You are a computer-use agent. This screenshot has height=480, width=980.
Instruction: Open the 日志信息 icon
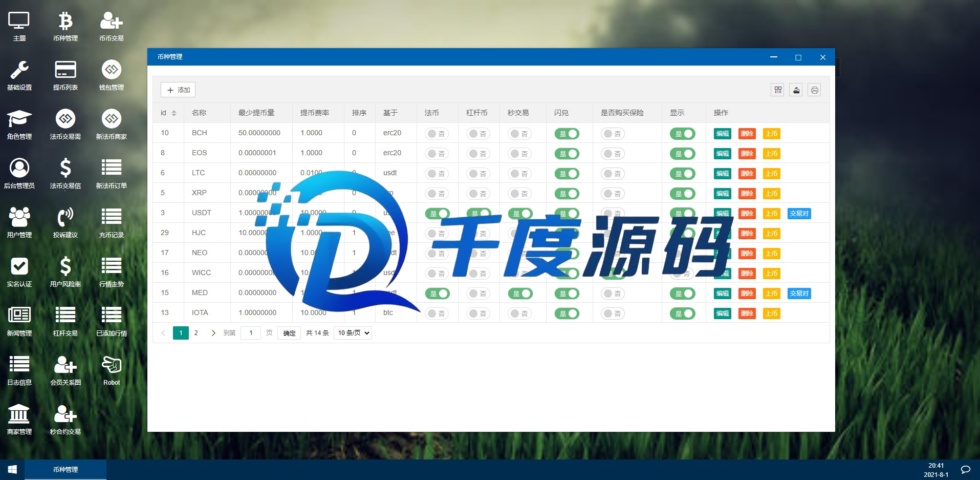coord(19,371)
